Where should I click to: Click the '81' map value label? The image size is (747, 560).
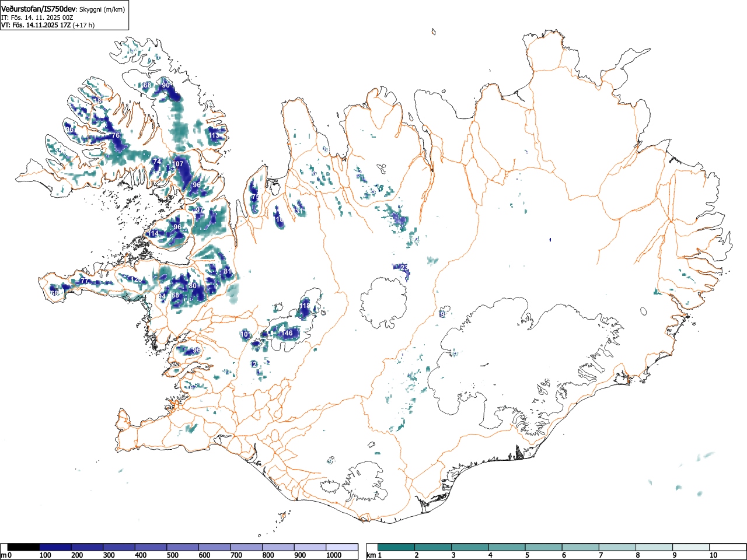tap(228, 272)
